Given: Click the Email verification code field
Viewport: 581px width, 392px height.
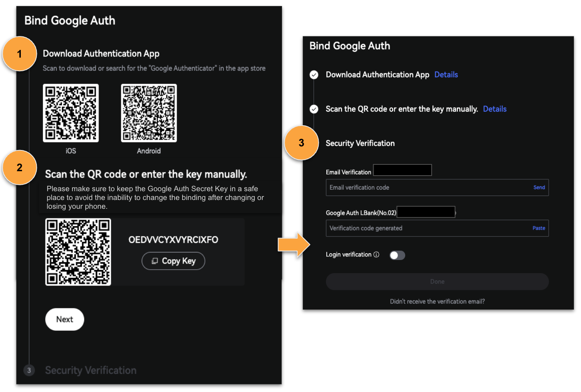Looking at the screenshot, I should click(x=437, y=187).
